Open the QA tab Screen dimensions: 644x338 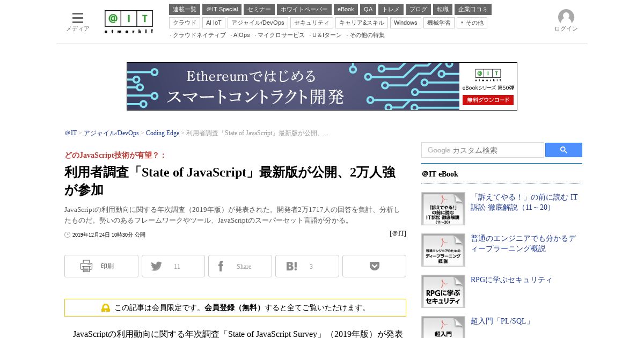point(368,10)
